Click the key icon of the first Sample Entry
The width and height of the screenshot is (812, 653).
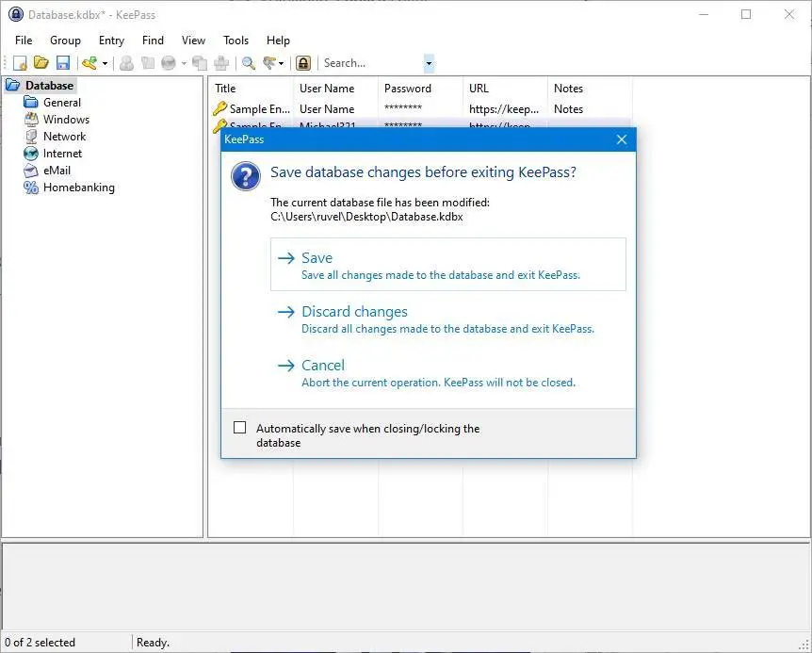219,108
